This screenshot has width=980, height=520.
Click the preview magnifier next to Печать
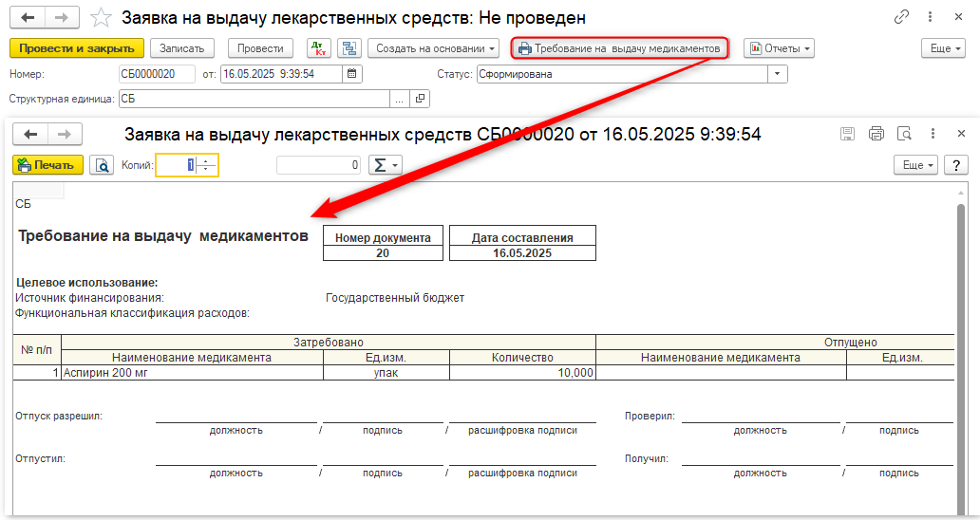coord(102,165)
